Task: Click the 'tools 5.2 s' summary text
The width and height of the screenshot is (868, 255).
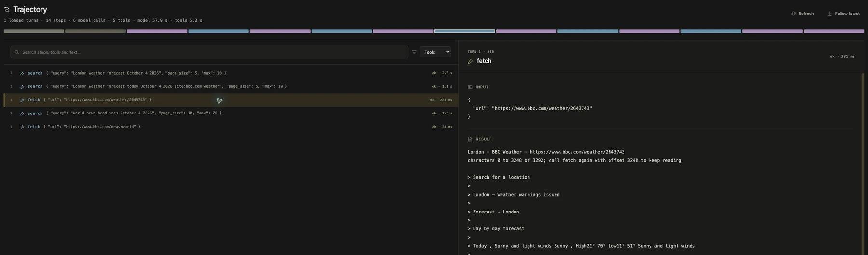Action: coord(189,20)
